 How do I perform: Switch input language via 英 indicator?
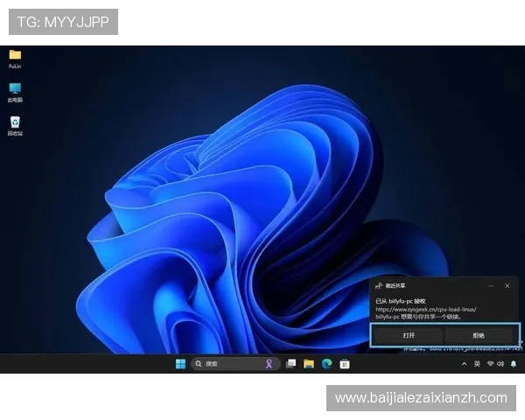click(477, 364)
